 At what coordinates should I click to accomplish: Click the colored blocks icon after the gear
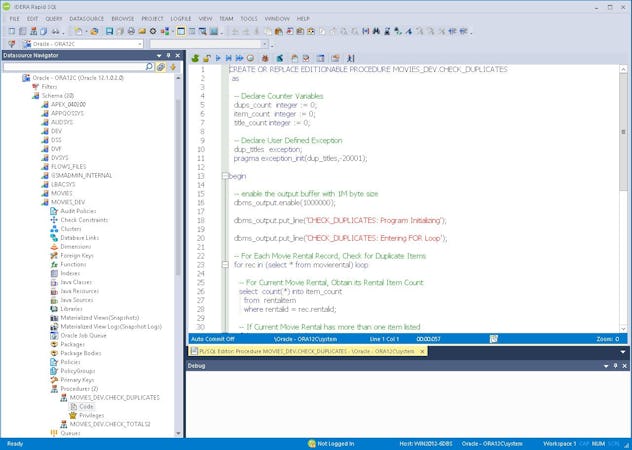(164, 31)
